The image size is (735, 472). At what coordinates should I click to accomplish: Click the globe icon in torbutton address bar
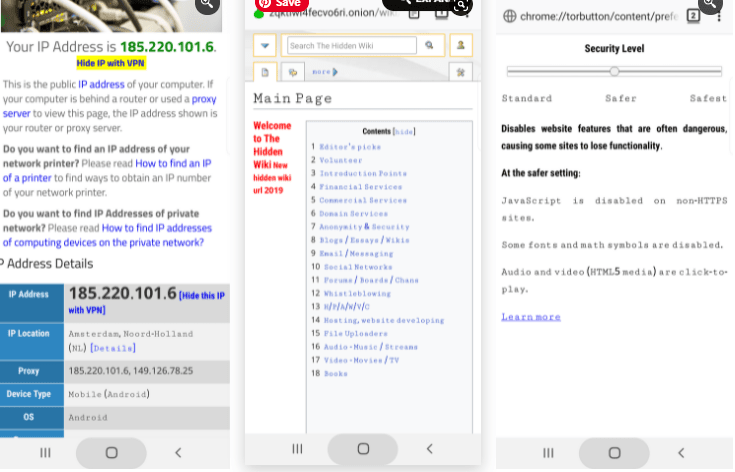510,16
